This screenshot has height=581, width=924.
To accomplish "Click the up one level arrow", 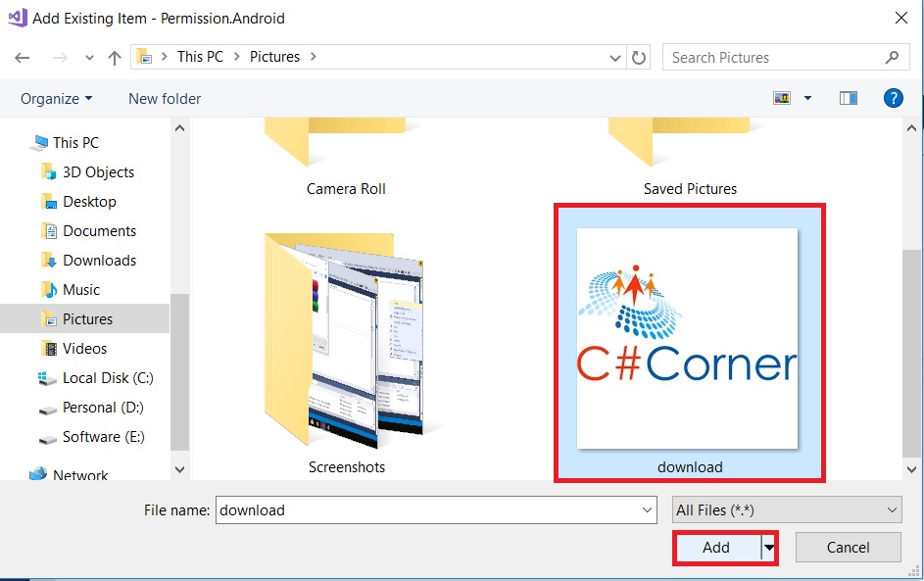I will point(114,57).
